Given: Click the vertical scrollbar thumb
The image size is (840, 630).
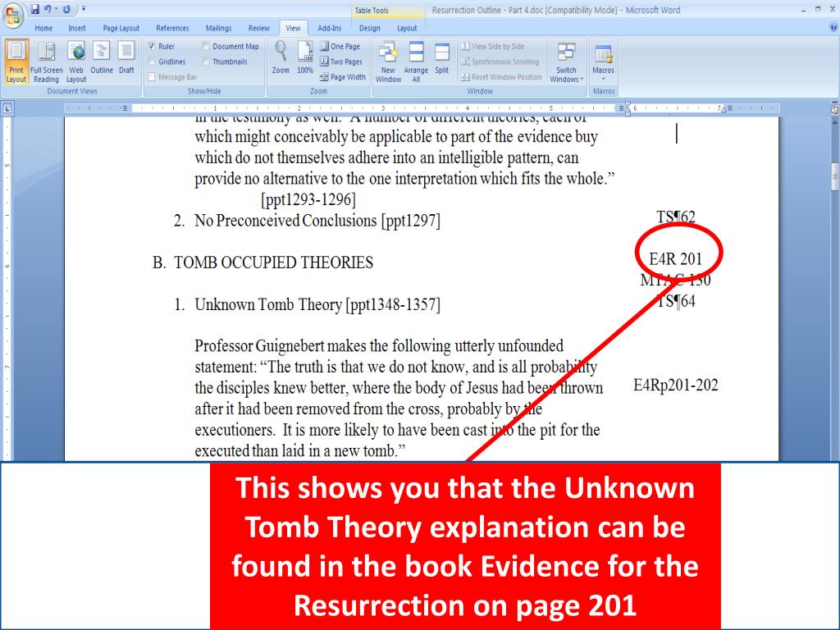Looking at the screenshot, I should pos(834,177).
